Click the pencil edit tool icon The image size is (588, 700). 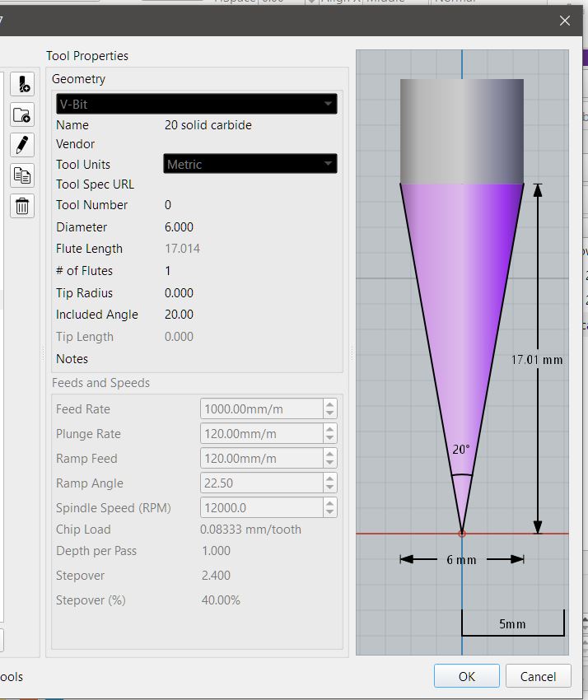(22, 145)
